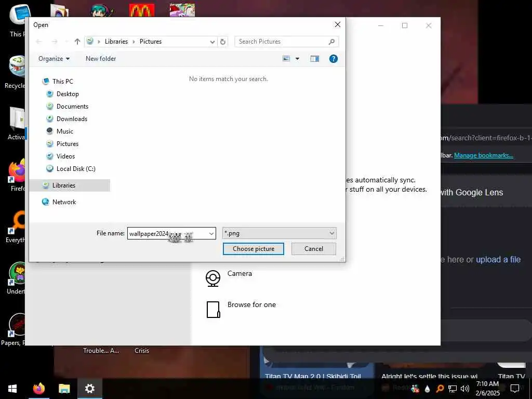Image resolution: width=532 pixels, height=399 pixels.
Task: Click the Camera option label in Settings
Action: point(240,273)
